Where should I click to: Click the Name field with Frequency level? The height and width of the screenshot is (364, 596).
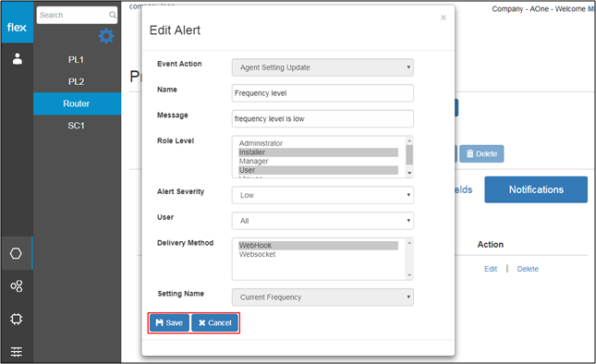coord(322,93)
